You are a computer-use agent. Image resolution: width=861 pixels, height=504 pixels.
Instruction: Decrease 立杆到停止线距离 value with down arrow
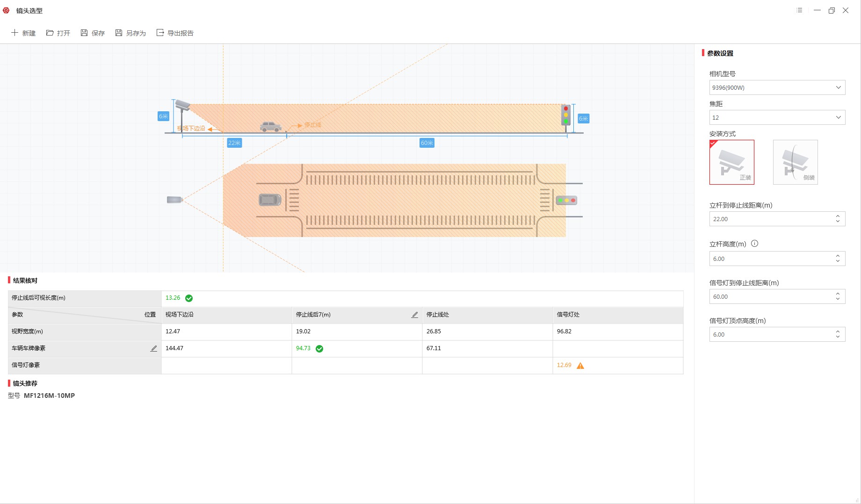838,222
